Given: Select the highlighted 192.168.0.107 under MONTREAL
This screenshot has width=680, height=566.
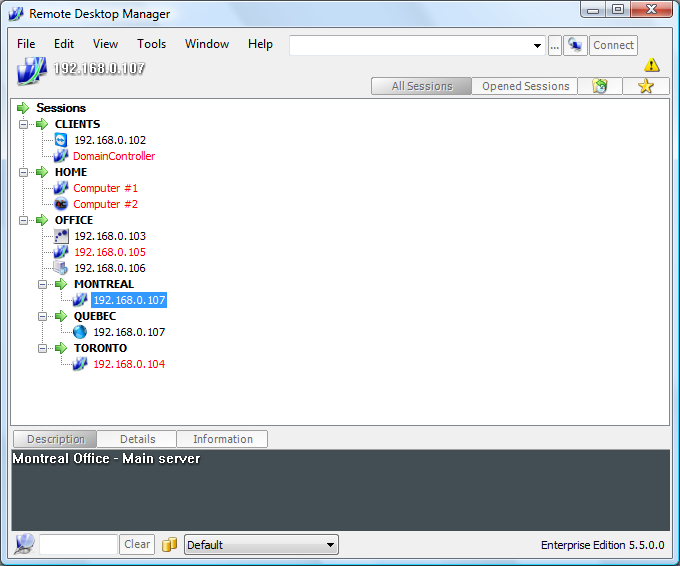Looking at the screenshot, I should click(129, 300).
